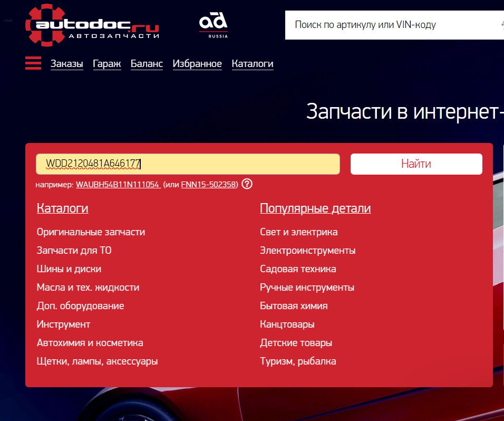
Task: Open "Свет и электрика" in popular parts
Action: [x=298, y=232]
